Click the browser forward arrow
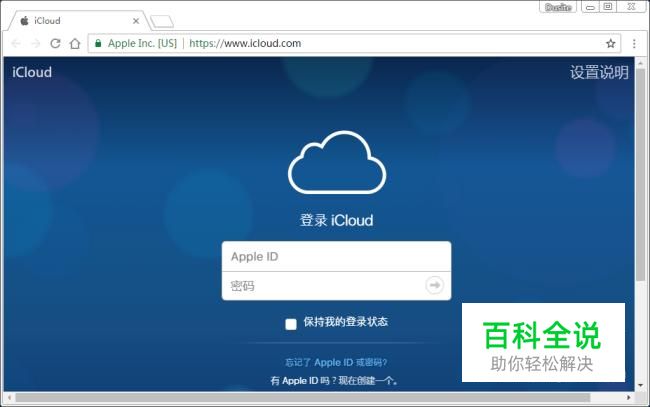 [36, 43]
